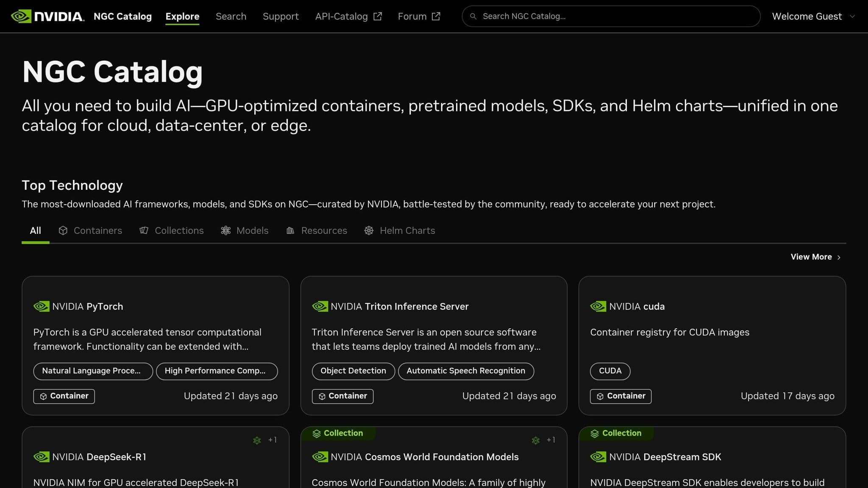Open the Search nav item
Image resolution: width=868 pixels, height=488 pixels.
[231, 17]
